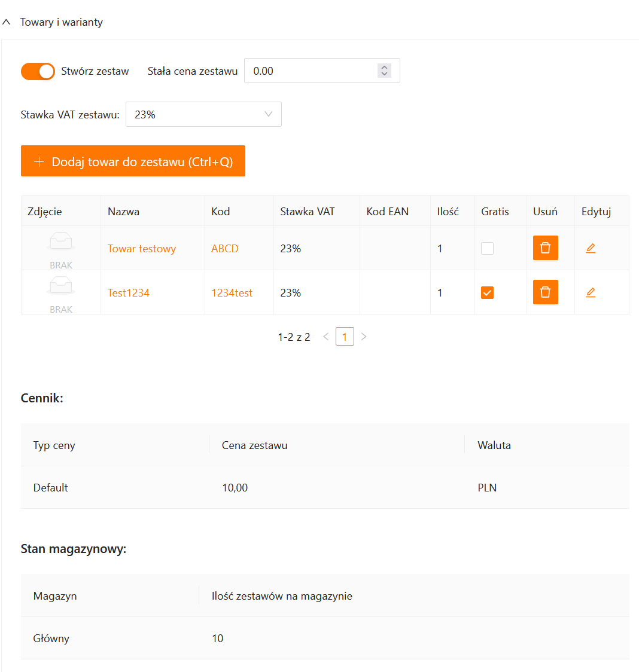
Task: Select page 1 in pagination
Action: 345,337
